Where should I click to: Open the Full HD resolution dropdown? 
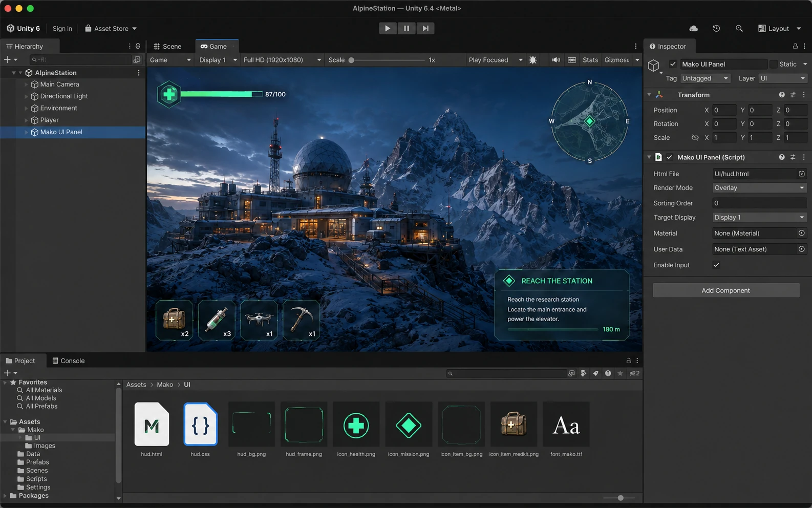(282, 60)
